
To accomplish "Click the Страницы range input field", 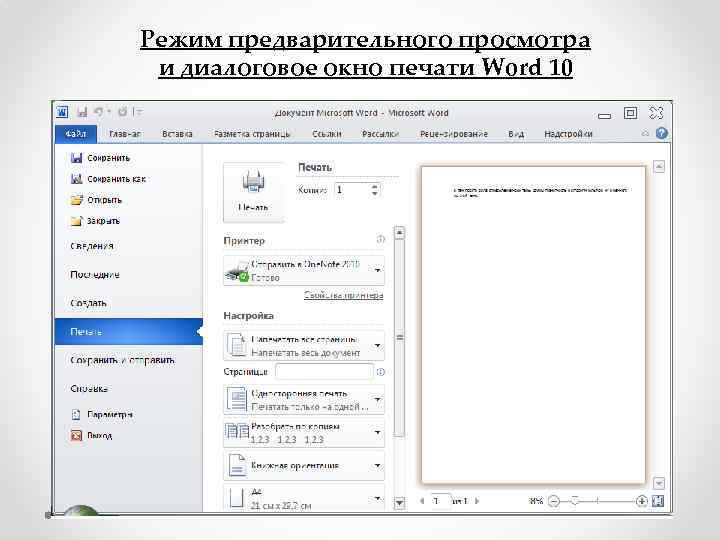I will pyautogui.click(x=324, y=371).
